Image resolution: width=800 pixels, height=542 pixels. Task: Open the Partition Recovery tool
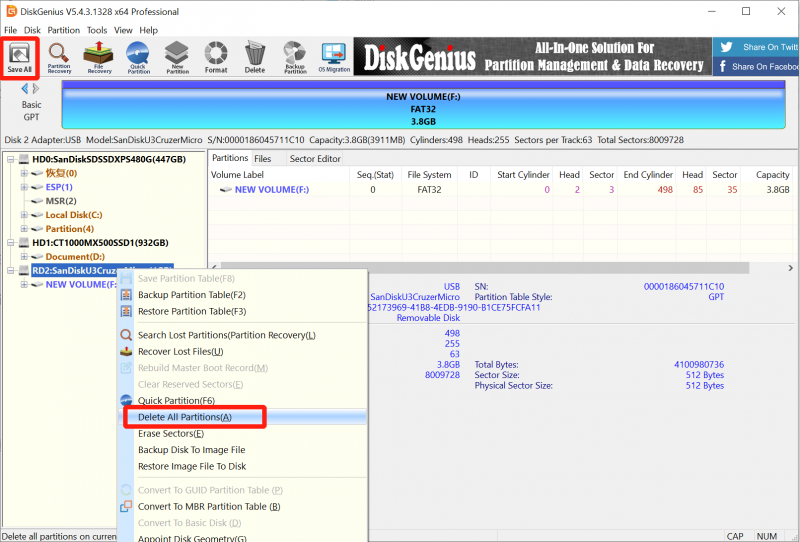point(59,57)
